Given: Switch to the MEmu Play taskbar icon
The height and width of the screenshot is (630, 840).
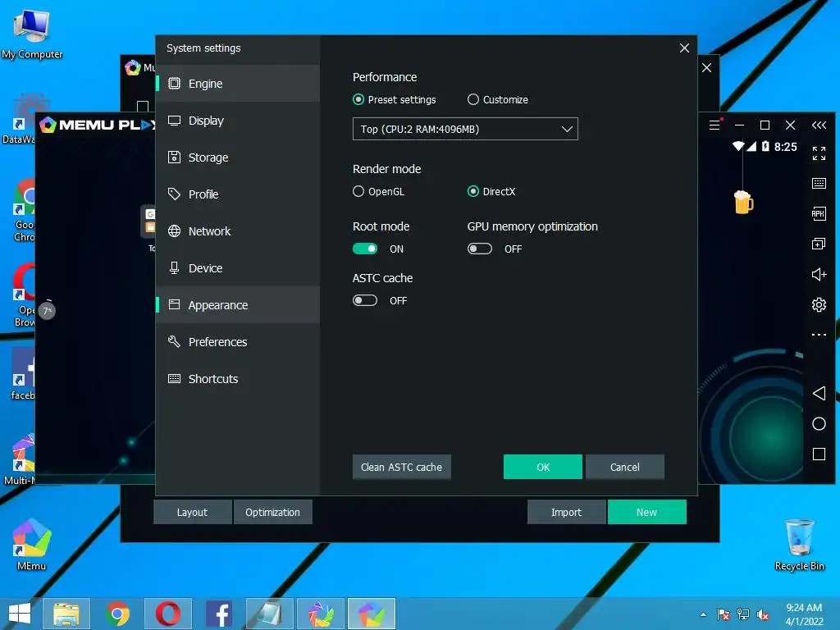Looking at the screenshot, I should 372,614.
